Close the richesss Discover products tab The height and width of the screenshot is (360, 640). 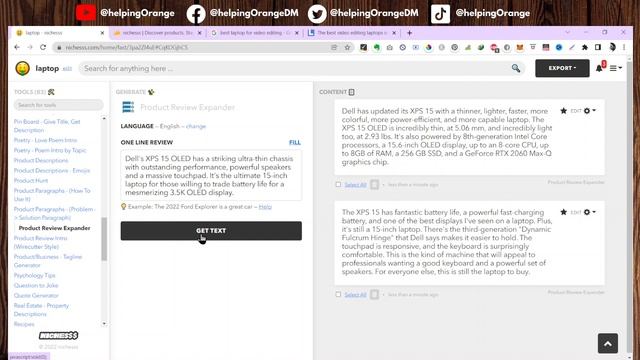(200, 33)
